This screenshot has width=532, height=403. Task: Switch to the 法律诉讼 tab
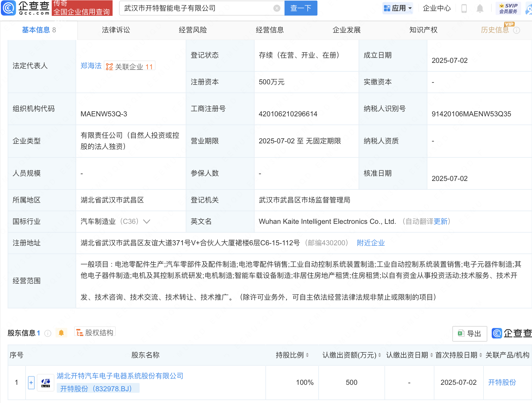116,30
